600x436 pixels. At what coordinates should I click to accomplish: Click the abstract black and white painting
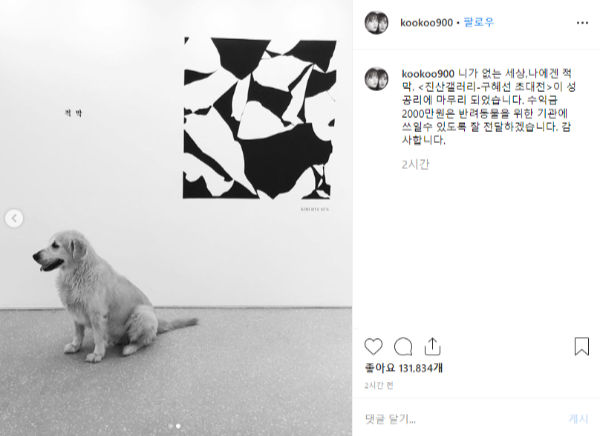[259, 118]
